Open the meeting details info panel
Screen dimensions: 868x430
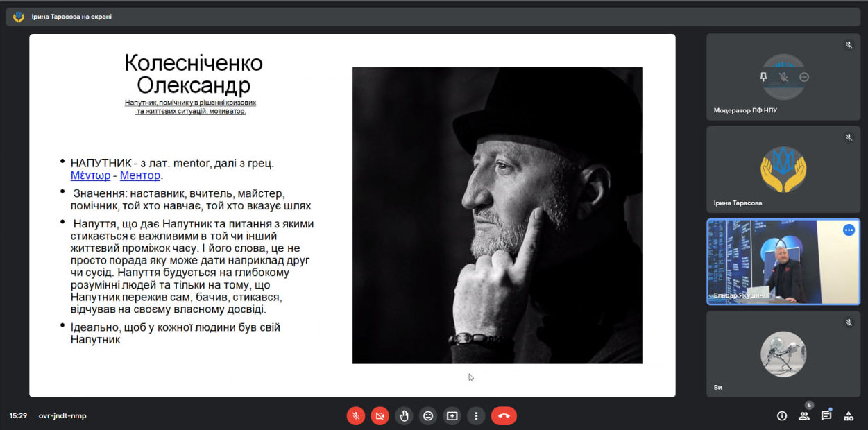(781, 415)
